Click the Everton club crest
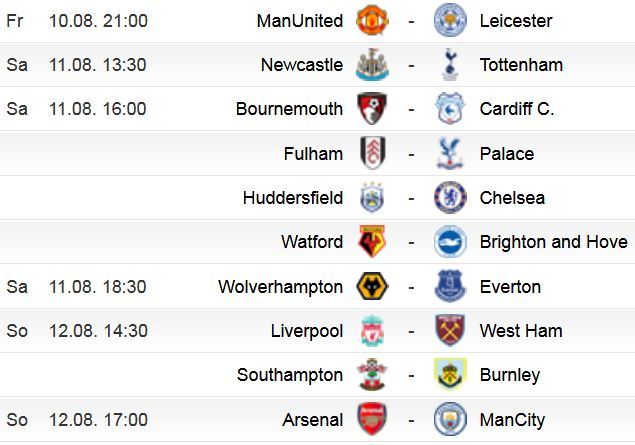Viewport: 635px width, 445px height. 450,286
